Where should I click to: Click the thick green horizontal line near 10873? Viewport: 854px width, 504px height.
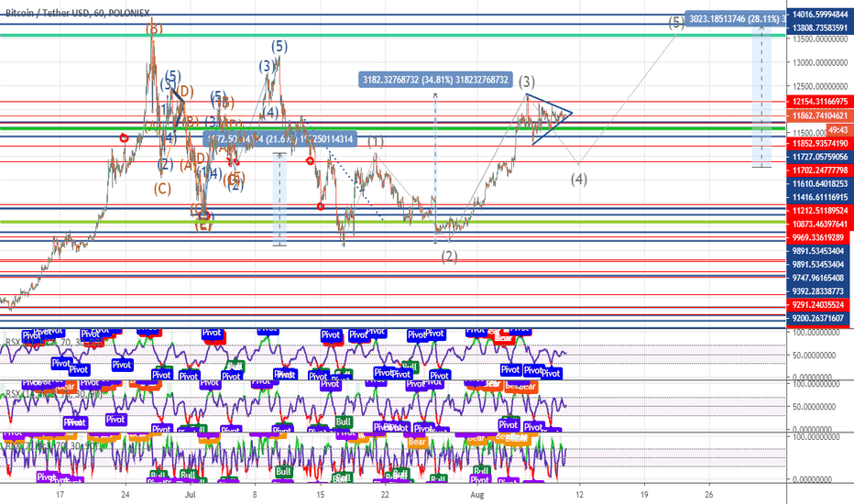[x=392, y=222]
